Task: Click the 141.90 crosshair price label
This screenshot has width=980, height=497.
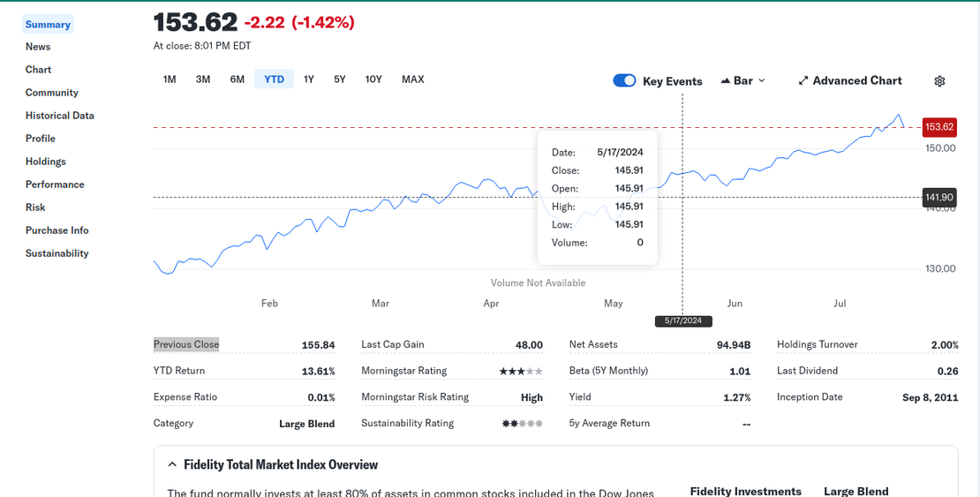Action: tap(939, 198)
